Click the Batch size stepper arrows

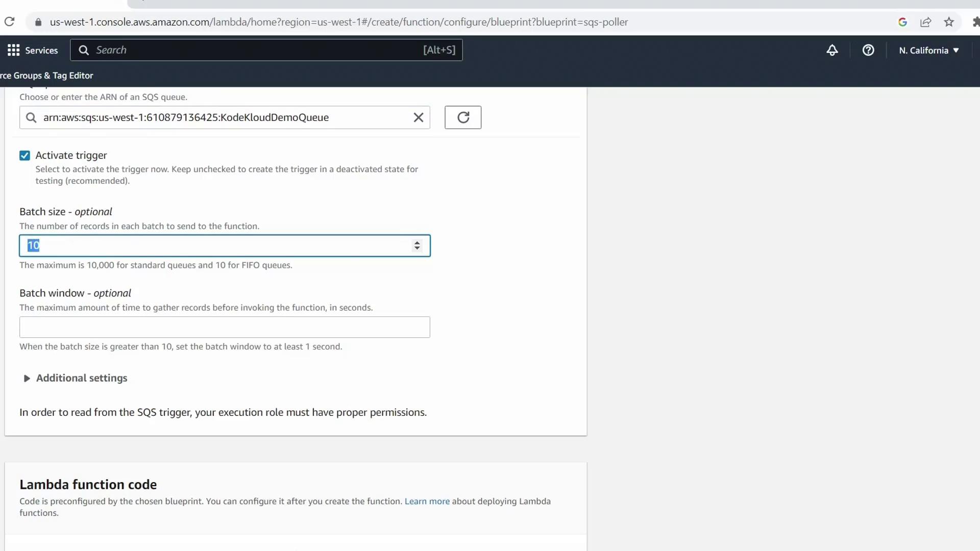click(x=417, y=245)
